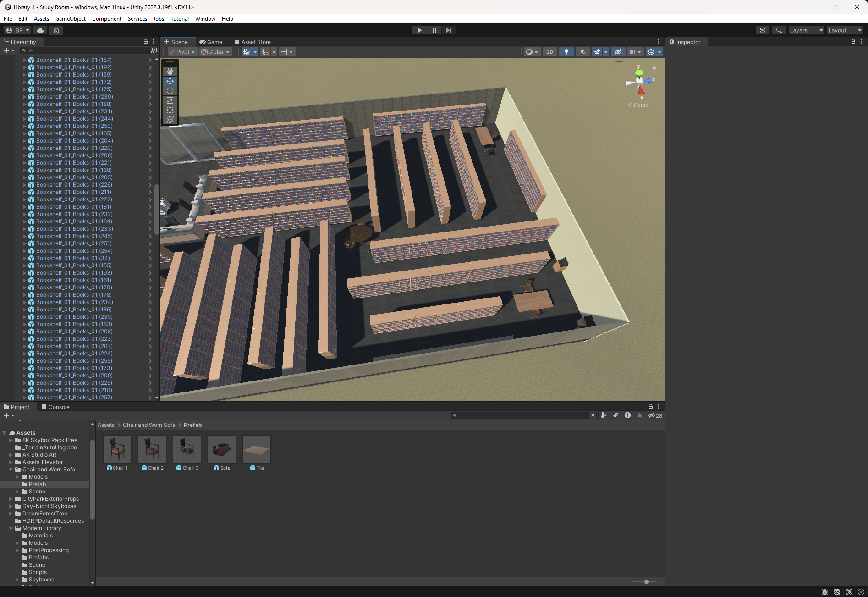
Task: Select the Rect tool
Action: 170,110
